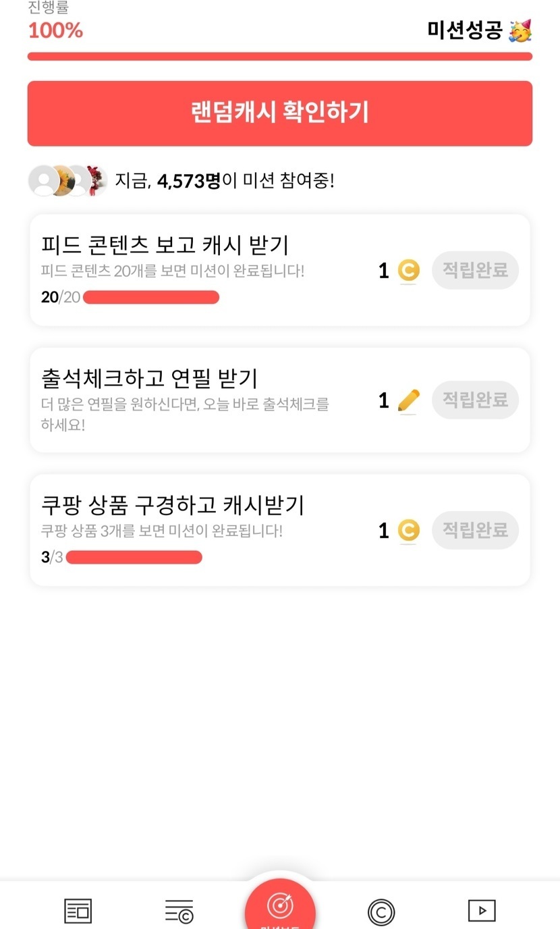Tap the pencil reward icon
Screen dimensions: 560x929
408,401
